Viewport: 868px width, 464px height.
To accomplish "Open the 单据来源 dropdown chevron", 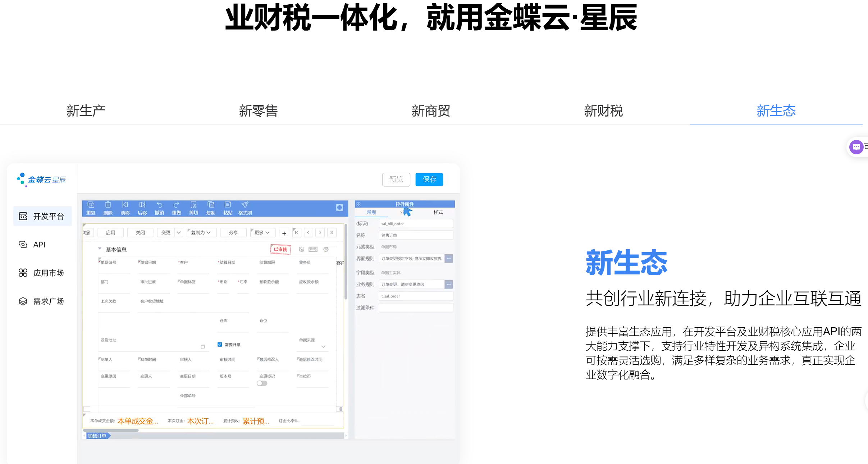I will point(323,347).
